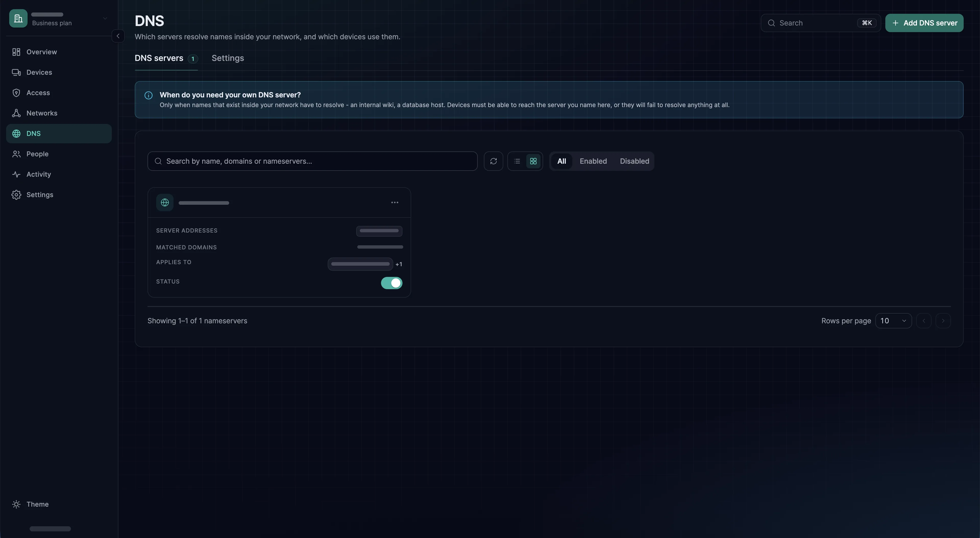
Task: View the Activity page
Action: click(x=59, y=174)
